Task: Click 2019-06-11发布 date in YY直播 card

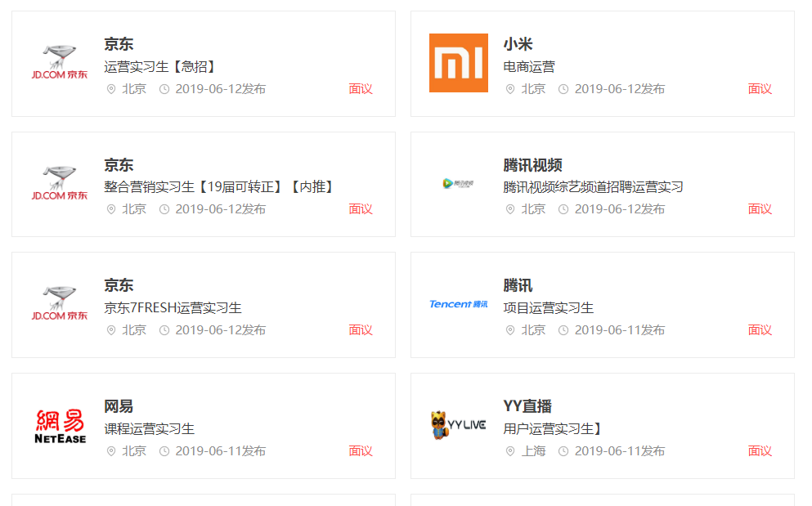Action: (620, 451)
